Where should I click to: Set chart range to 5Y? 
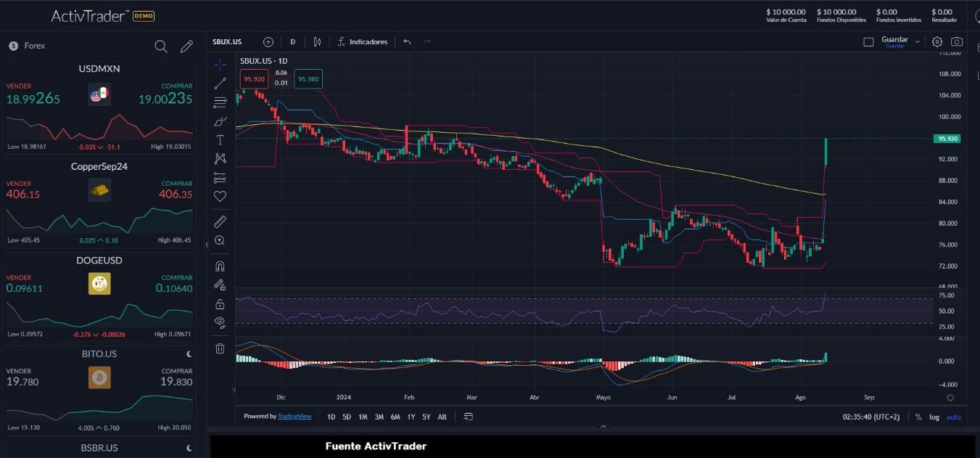[x=427, y=417]
